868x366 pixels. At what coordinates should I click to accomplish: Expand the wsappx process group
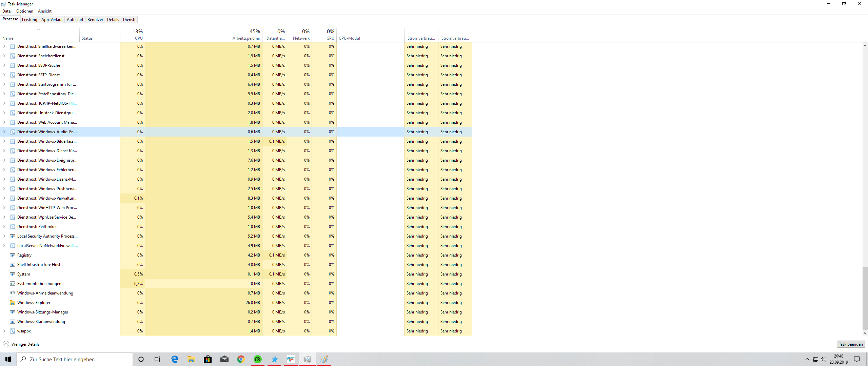4,331
